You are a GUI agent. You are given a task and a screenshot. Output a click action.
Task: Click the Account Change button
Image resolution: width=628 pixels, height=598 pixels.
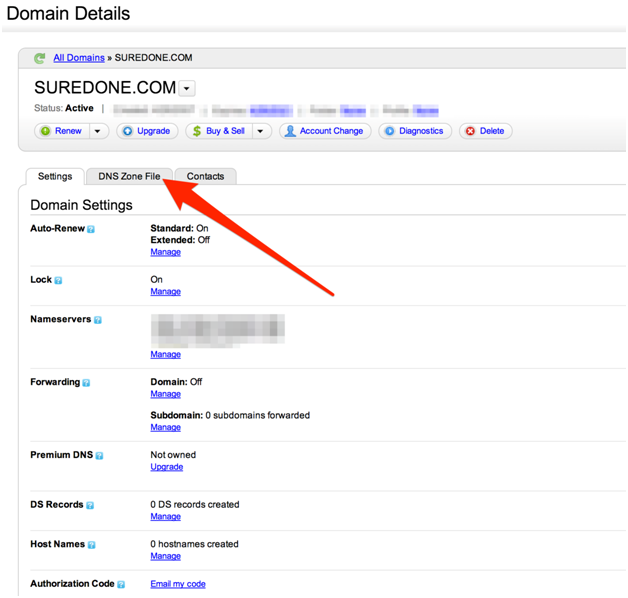(x=325, y=131)
